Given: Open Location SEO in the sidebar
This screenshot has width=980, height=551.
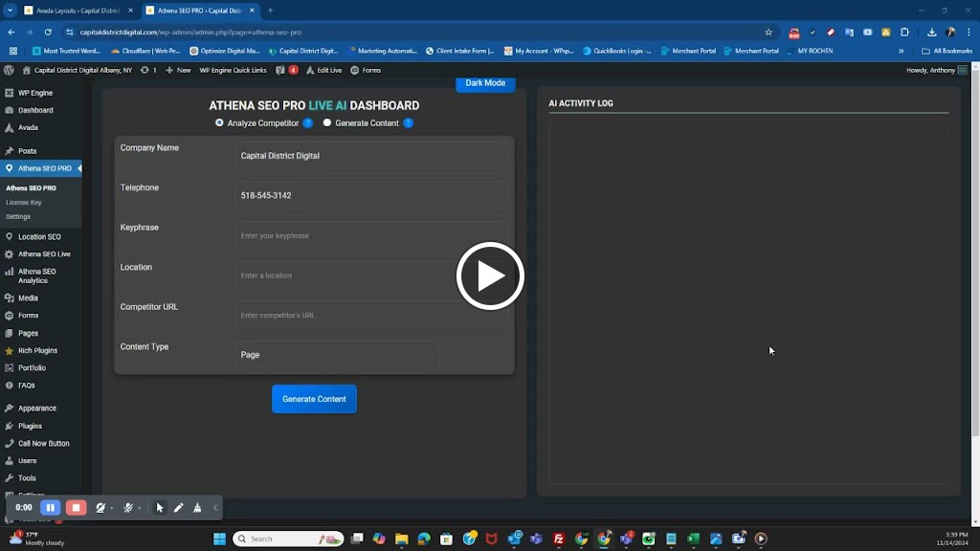Looking at the screenshot, I should [x=39, y=237].
